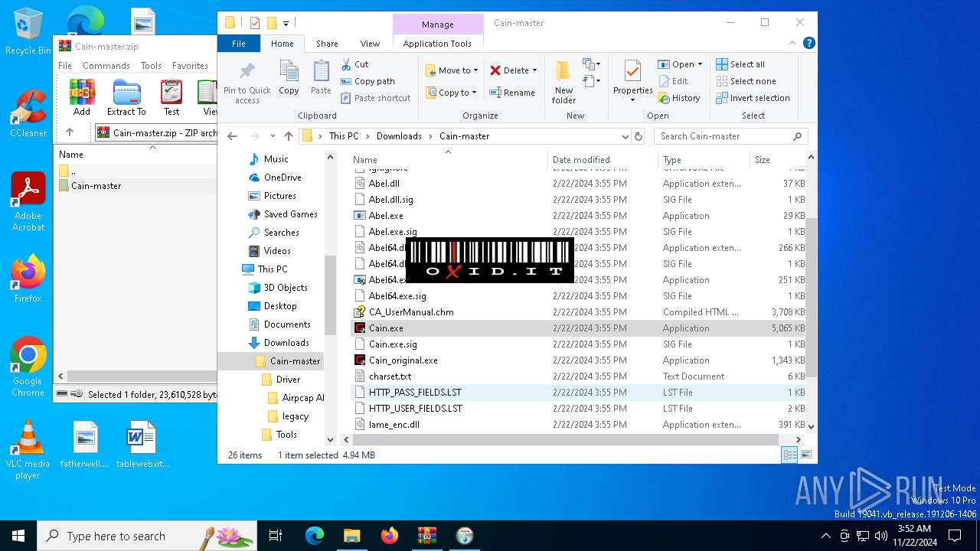Click WinRAR Test button
980x551 pixels.
(171, 97)
